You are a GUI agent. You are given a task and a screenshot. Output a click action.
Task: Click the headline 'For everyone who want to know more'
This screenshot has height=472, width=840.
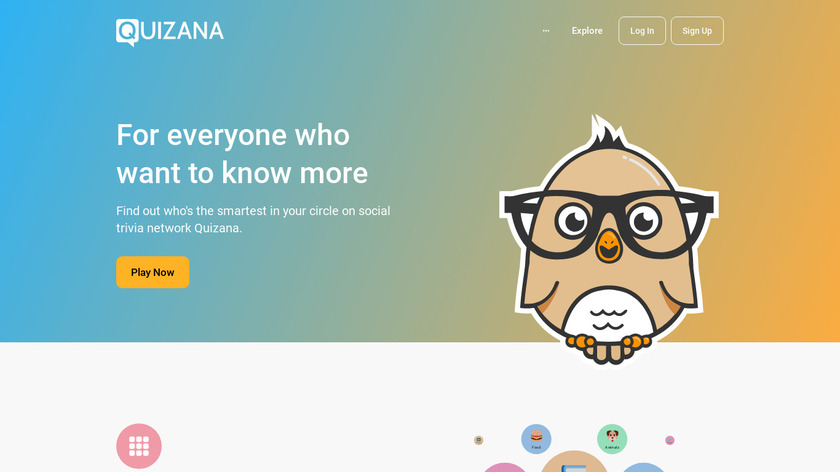(x=242, y=154)
